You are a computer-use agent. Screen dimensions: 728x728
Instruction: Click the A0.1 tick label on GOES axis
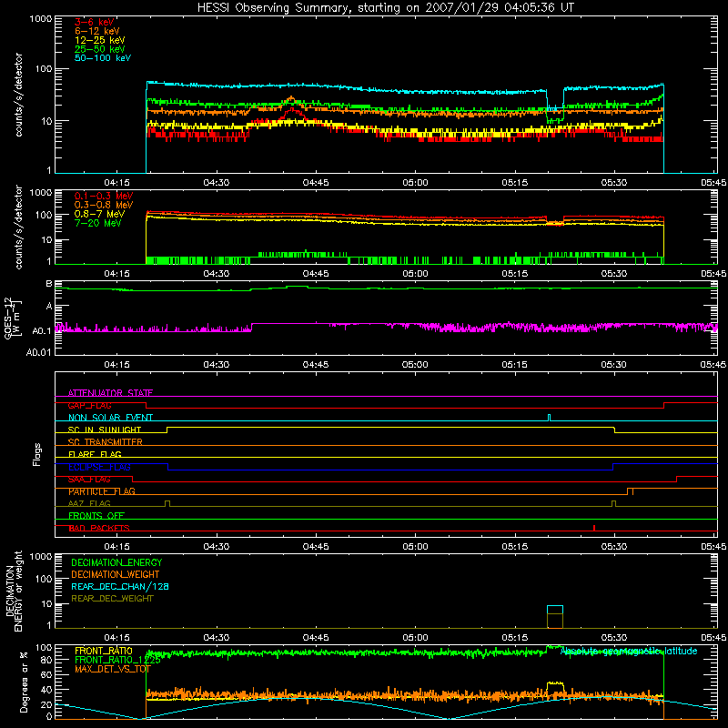pyautogui.click(x=41, y=331)
